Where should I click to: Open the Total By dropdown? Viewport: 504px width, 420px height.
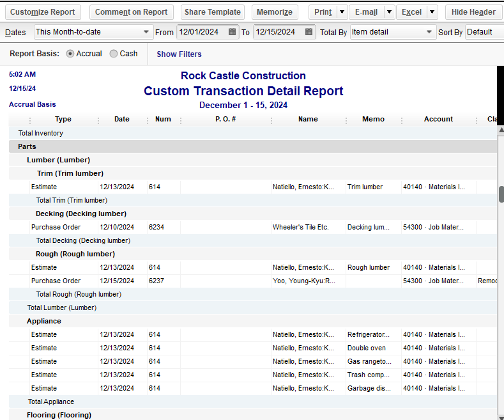[429, 32]
